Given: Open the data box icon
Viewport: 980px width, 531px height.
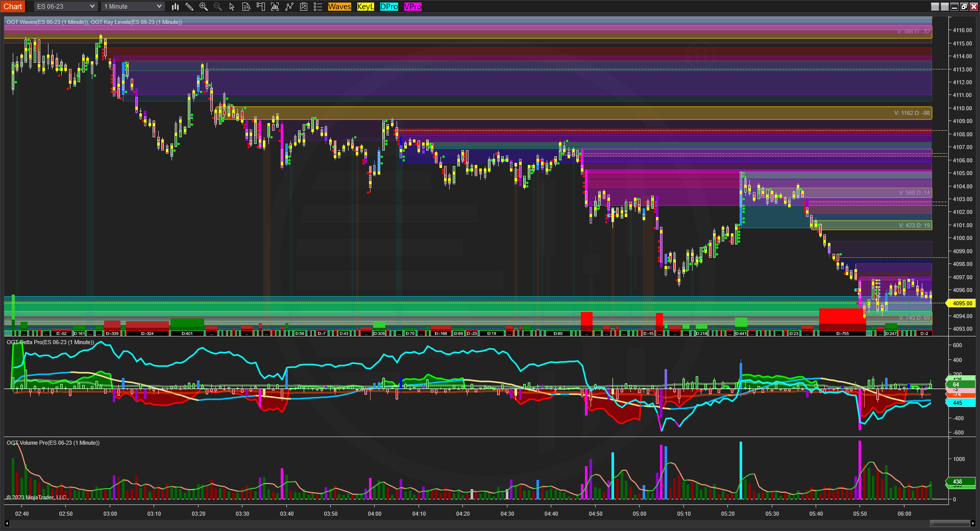Looking at the screenshot, I should pyautogui.click(x=246, y=7).
